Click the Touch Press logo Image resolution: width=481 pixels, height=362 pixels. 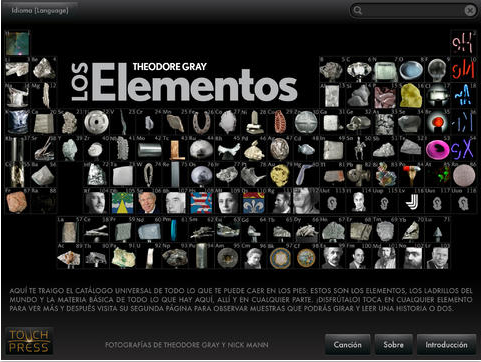29,341
